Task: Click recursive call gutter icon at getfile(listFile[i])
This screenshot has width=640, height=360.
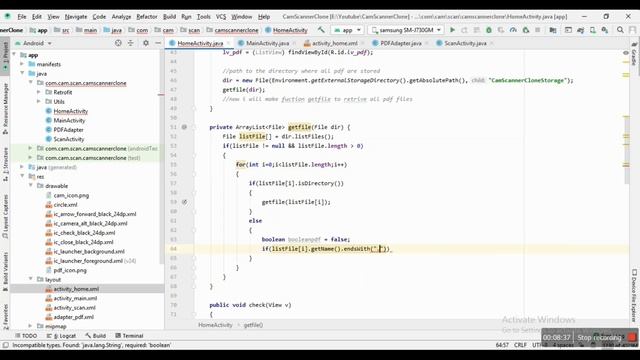Action: pos(184,202)
